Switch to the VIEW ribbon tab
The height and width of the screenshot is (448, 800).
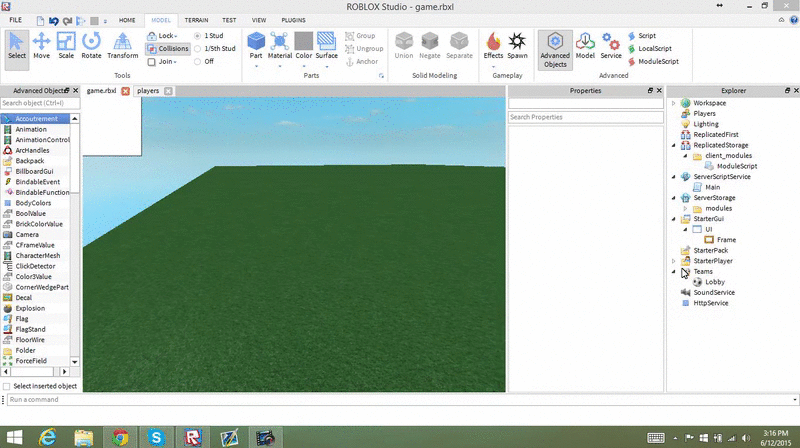click(x=259, y=20)
